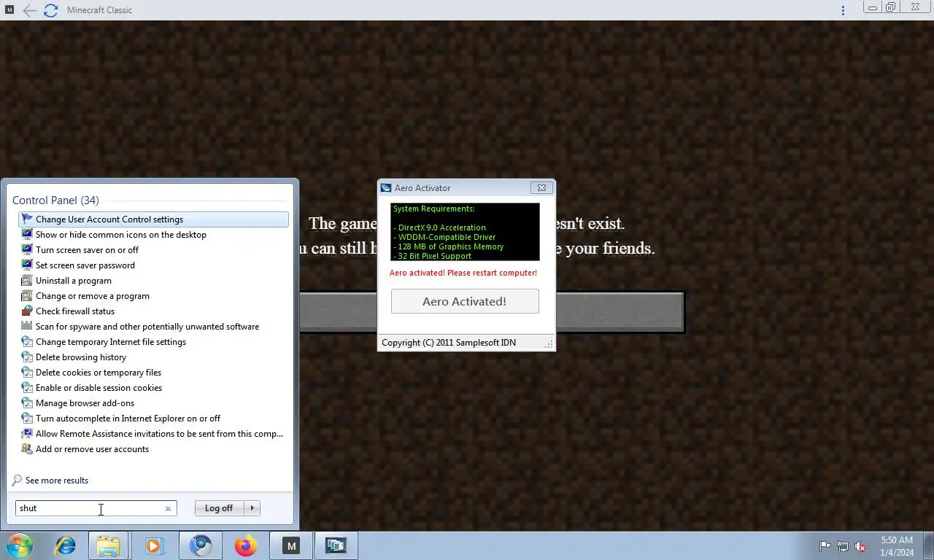The height and width of the screenshot is (560, 934).
Task: Open See more results link
Action: pyautogui.click(x=57, y=481)
